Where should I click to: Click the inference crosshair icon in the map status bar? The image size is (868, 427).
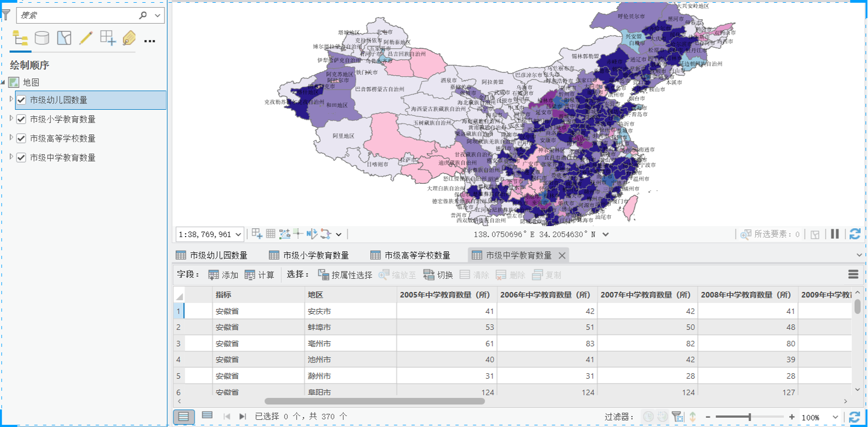pos(298,234)
